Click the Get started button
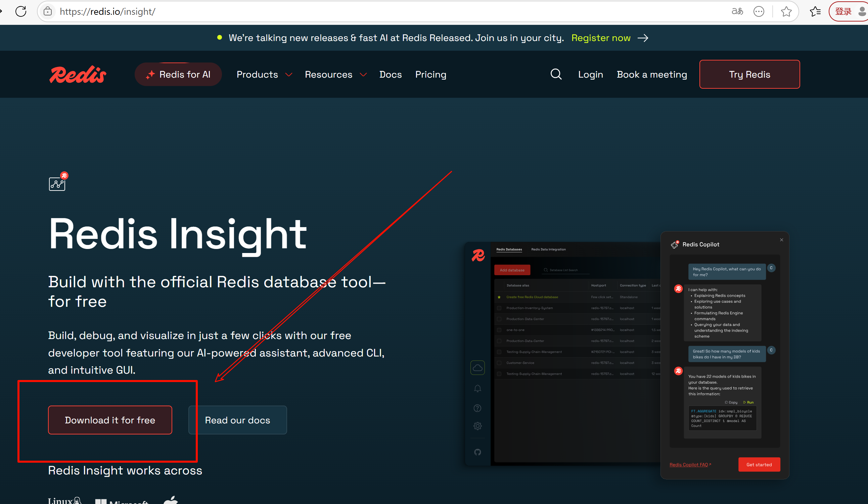868x504 pixels. click(x=759, y=464)
